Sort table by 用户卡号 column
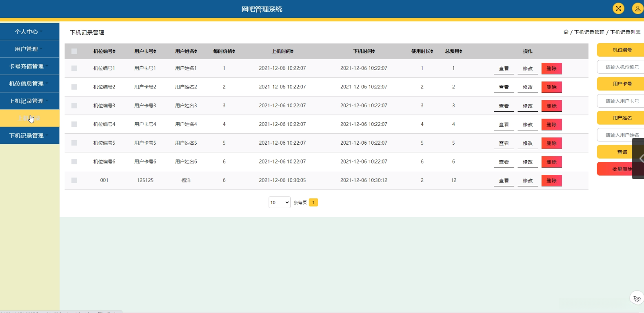 click(145, 51)
